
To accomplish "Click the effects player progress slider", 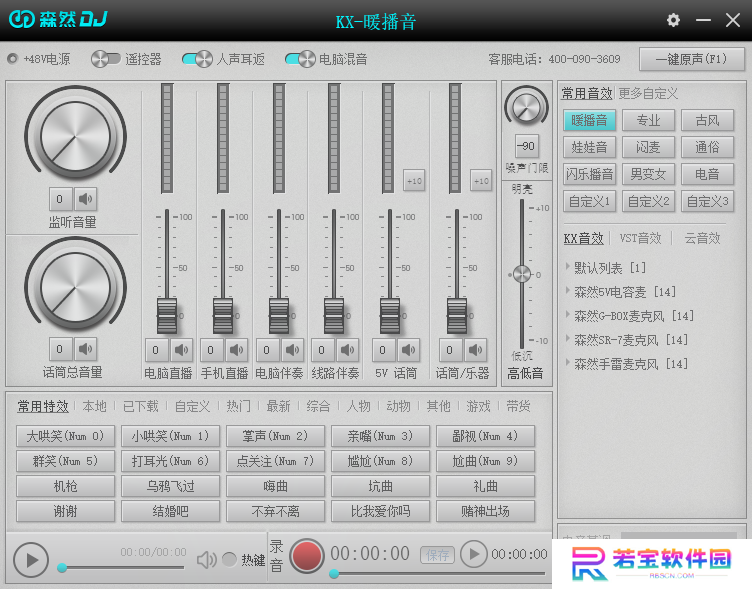I will pyautogui.click(x=121, y=568).
